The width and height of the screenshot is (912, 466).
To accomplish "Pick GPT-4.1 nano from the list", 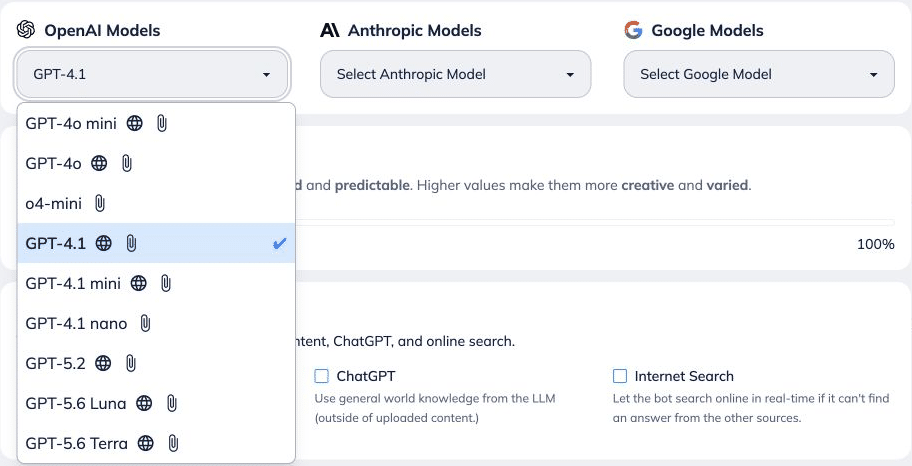I will click(x=156, y=323).
